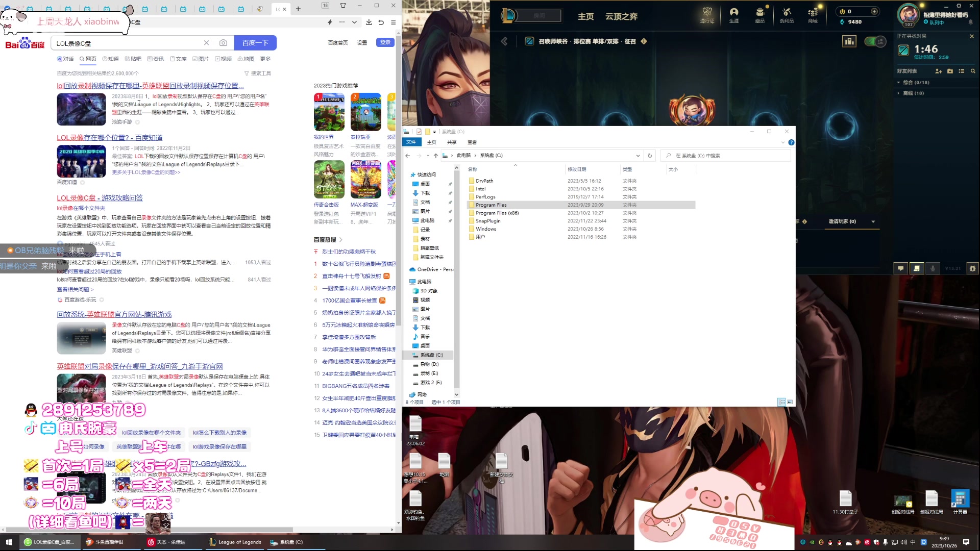
Task: Open the chat bubble icon in League client
Action: (x=901, y=268)
